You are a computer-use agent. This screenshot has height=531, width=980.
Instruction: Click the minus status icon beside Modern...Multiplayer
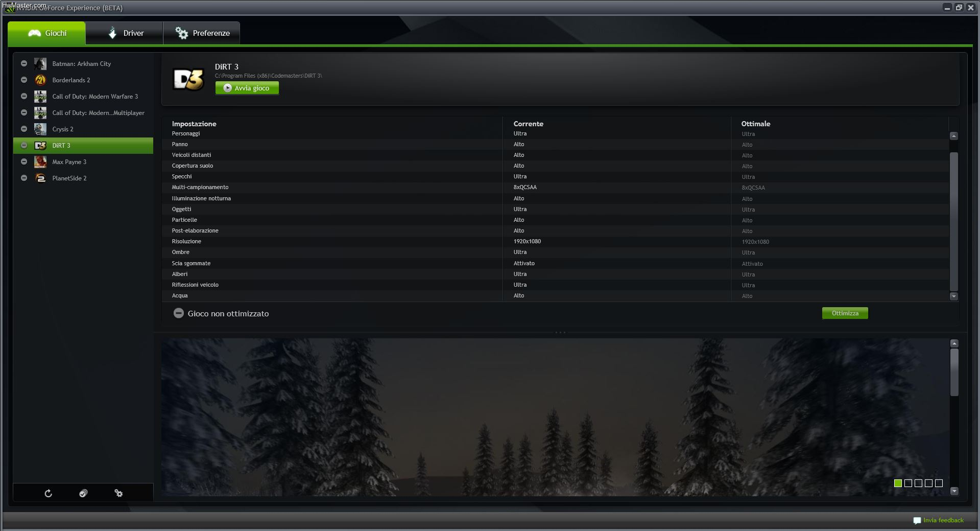pyautogui.click(x=24, y=113)
